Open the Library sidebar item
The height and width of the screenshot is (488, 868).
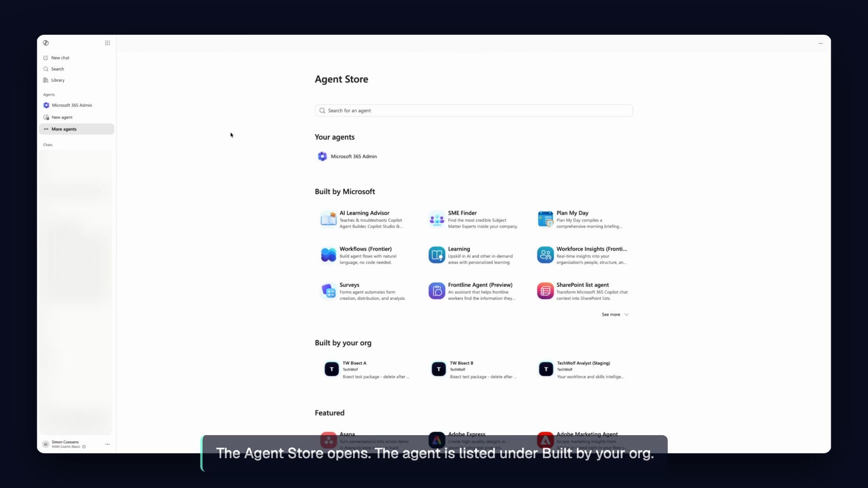(x=76, y=80)
